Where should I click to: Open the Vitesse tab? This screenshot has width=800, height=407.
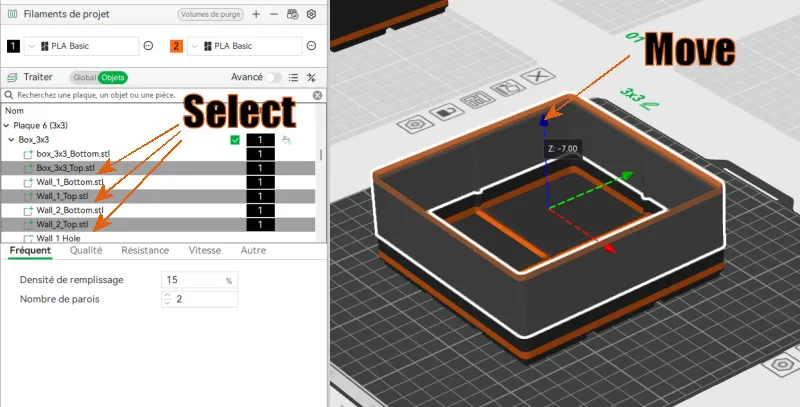[205, 250]
